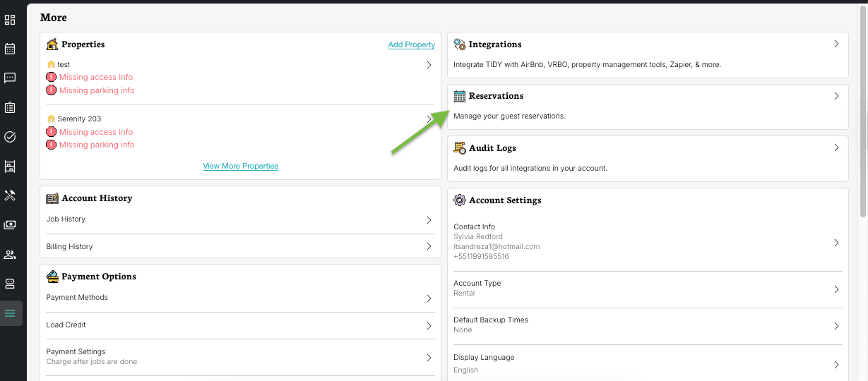
Task: Click the small house icon beside Serenity 203
Action: pos(51,119)
